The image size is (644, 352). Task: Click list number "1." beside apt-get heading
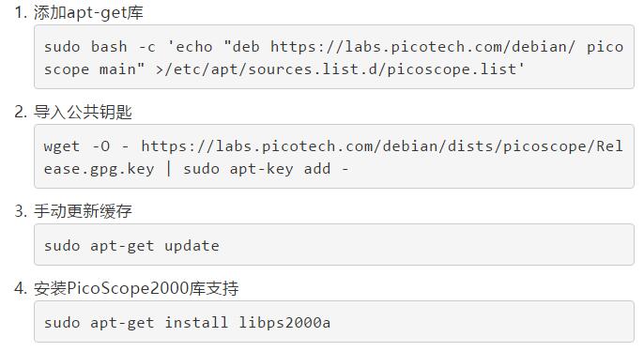tap(21, 13)
